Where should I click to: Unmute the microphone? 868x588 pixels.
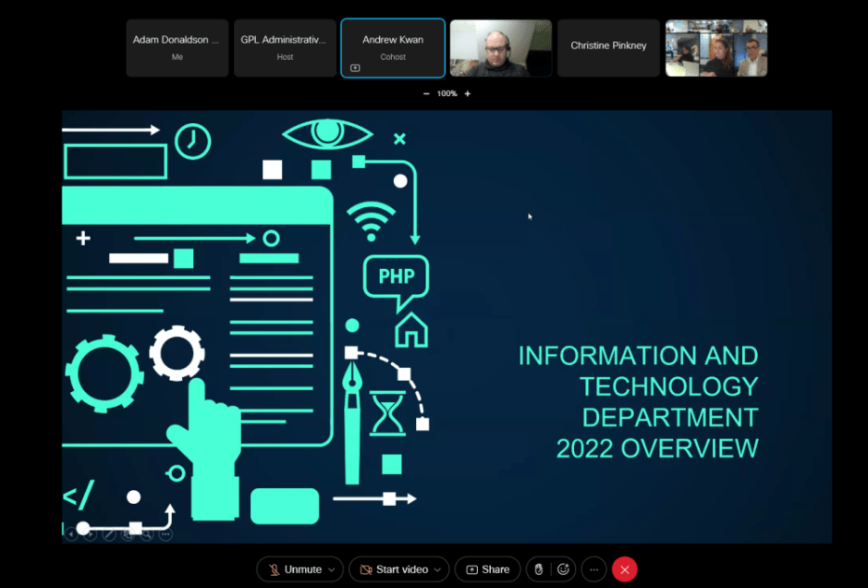(x=294, y=570)
